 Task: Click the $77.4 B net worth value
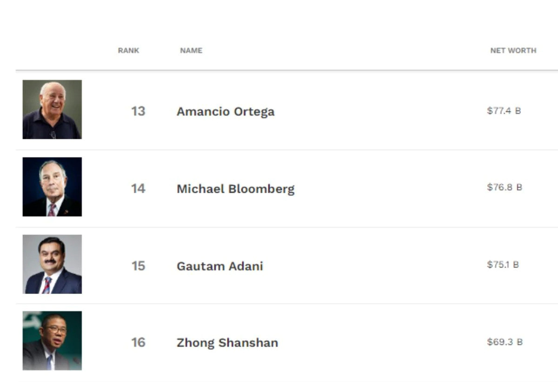pos(504,111)
